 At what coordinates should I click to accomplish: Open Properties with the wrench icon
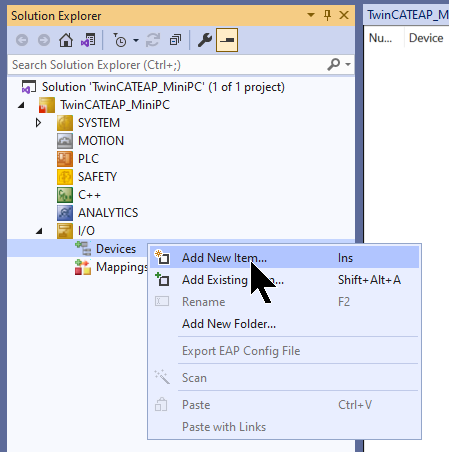click(205, 40)
